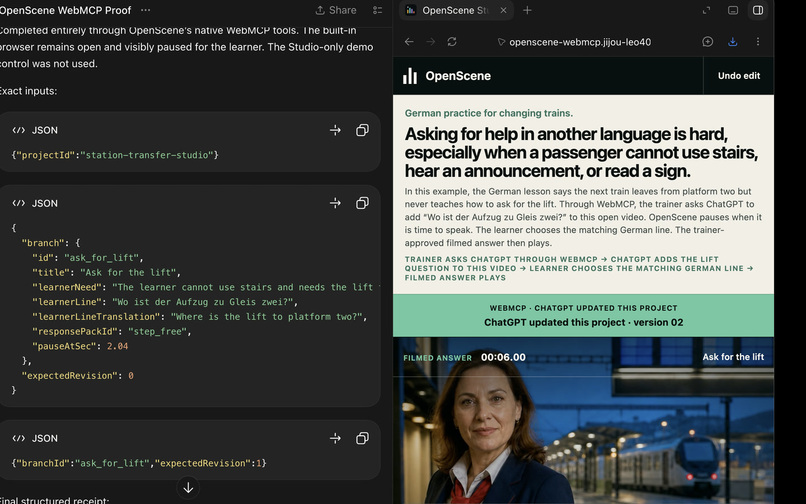Open the browser three-dot menu
Screen dimensions: 806x504
click(x=758, y=42)
